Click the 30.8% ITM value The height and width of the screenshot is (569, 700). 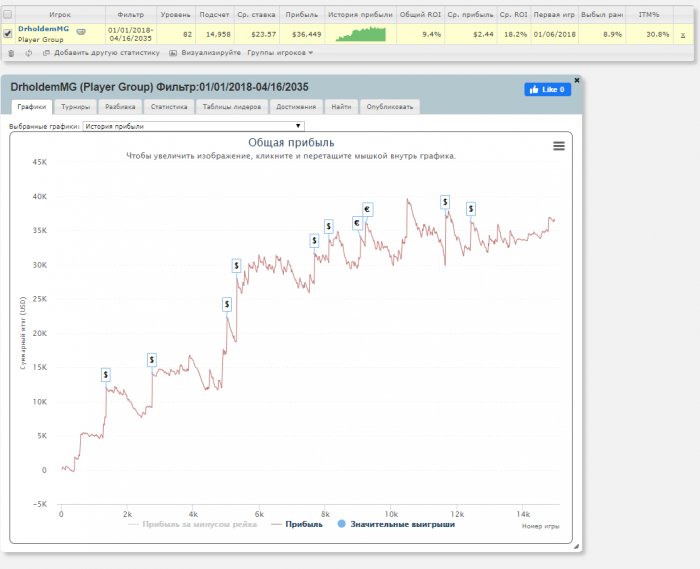658,34
